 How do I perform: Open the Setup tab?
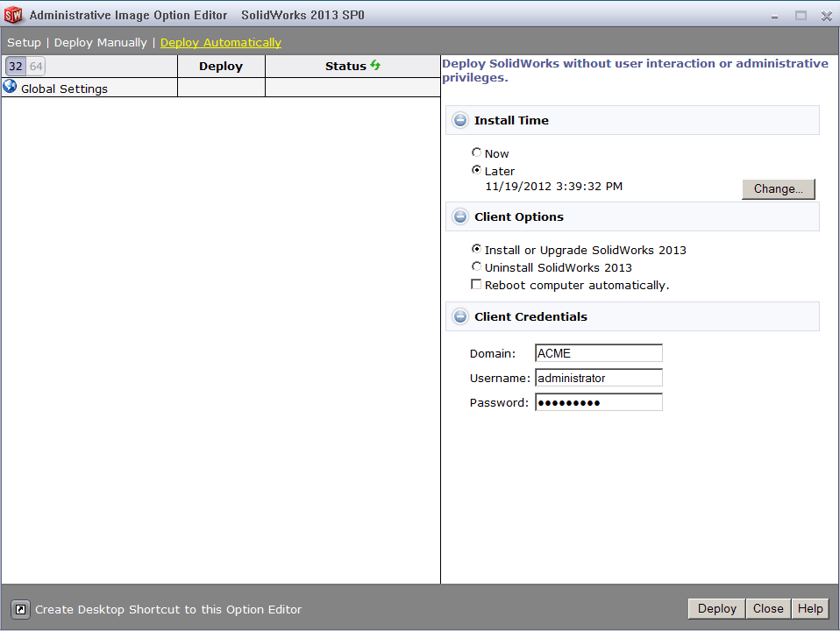(24, 42)
